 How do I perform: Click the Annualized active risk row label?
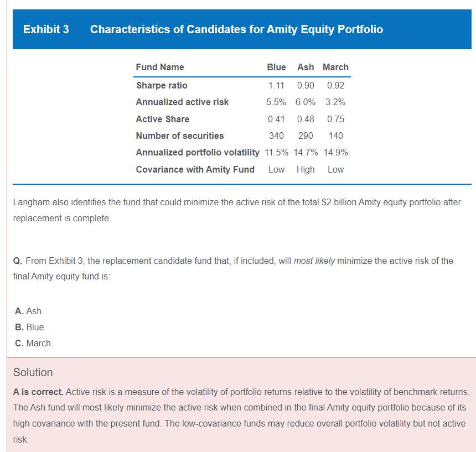click(x=182, y=102)
